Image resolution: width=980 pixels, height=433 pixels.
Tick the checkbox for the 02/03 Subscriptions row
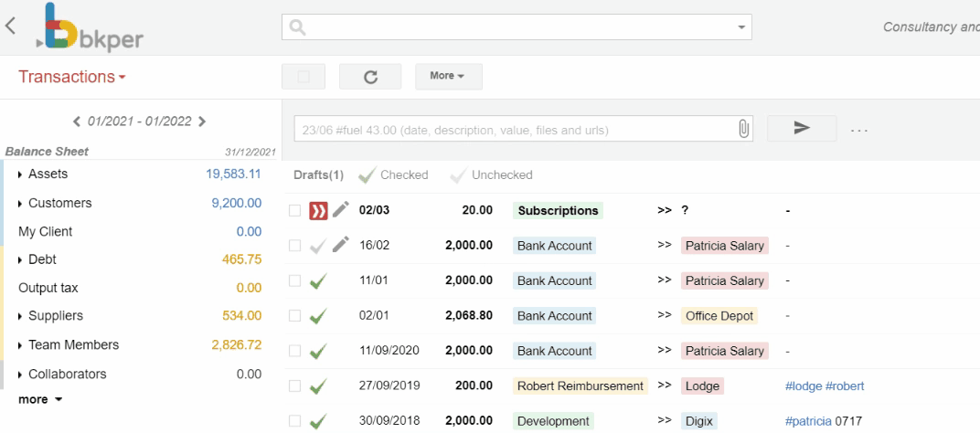coord(294,211)
